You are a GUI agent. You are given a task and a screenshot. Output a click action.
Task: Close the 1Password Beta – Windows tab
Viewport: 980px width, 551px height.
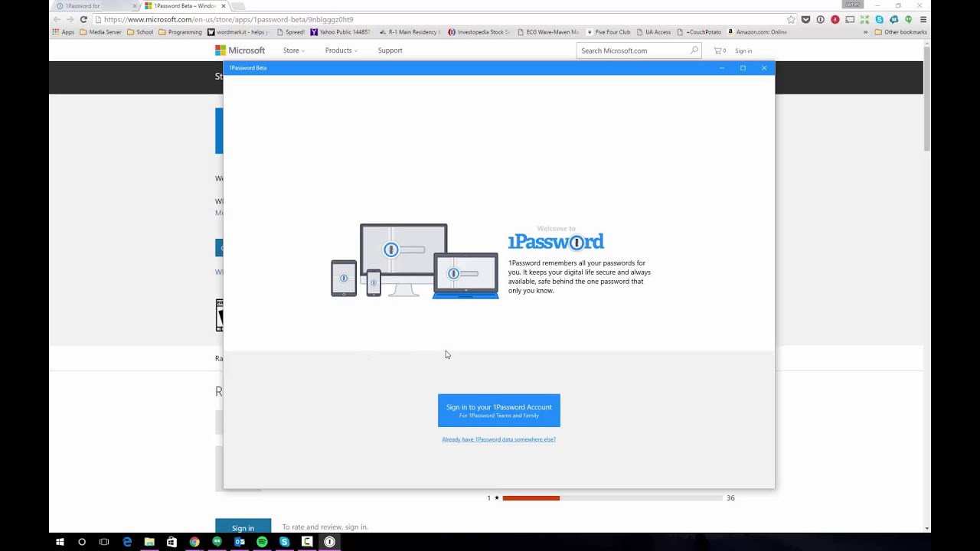(224, 6)
